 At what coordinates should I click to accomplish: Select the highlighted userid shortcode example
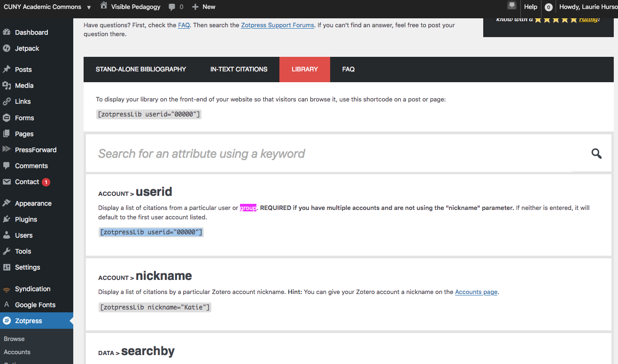151,232
